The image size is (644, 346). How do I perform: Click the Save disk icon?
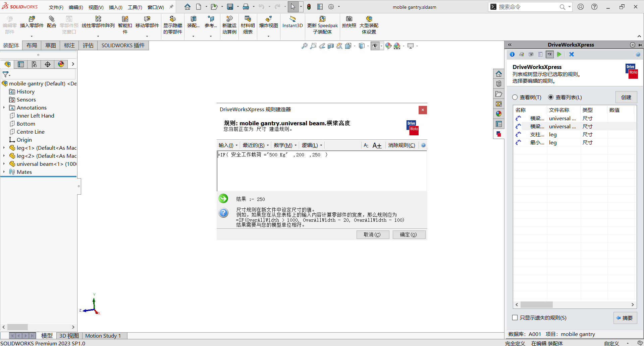coord(230,7)
